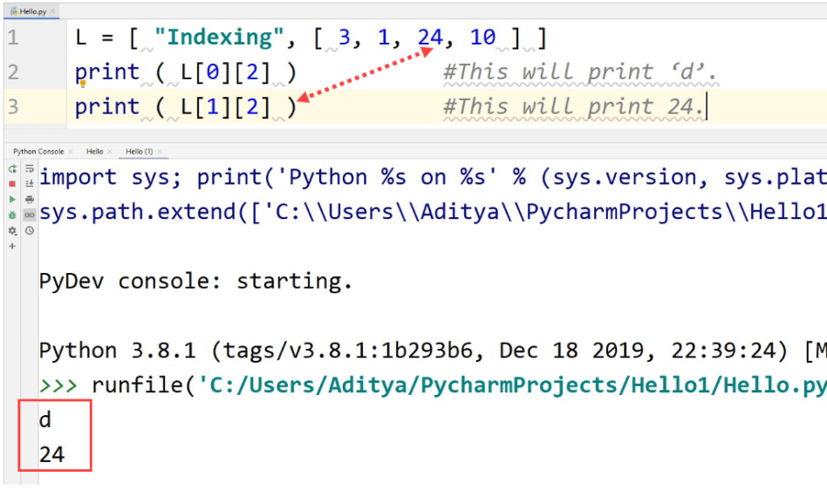Image resolution: width=827 pixels, height=504 pixels.
Task: Browse command history with clock icon
Action: click(x=29, y=229)
